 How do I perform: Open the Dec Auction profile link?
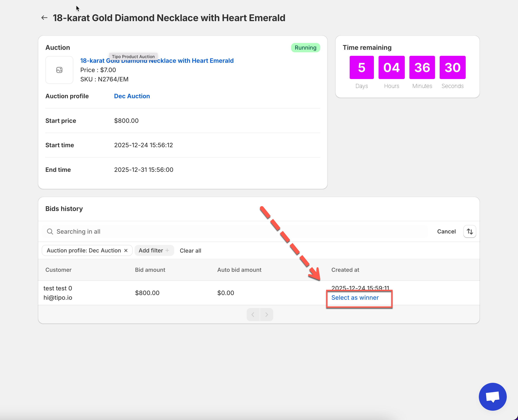tap(132, 96)
